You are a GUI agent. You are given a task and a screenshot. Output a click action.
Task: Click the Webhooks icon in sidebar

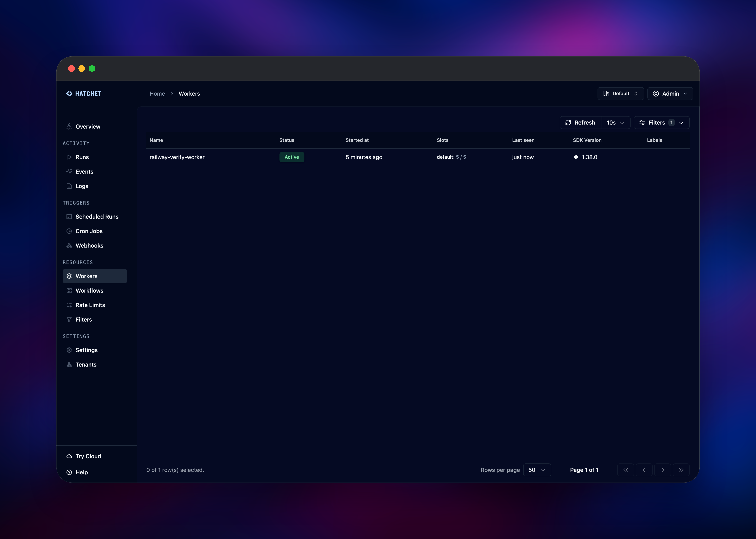(x=69, y=246)
